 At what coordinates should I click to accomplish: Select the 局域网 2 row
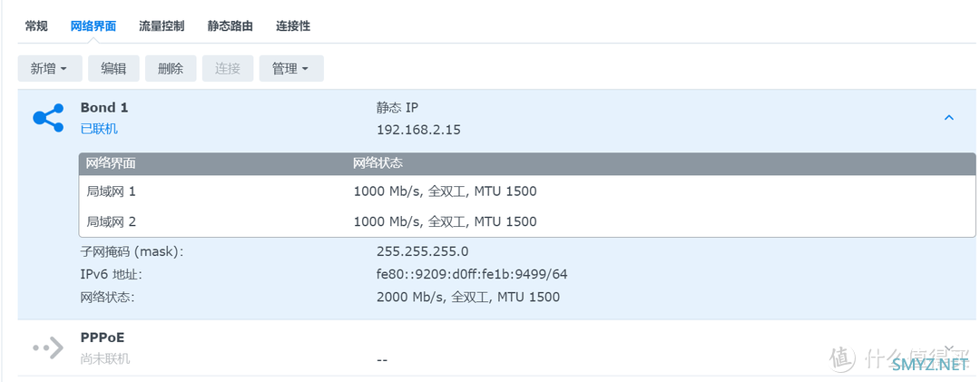pos(527,221)
